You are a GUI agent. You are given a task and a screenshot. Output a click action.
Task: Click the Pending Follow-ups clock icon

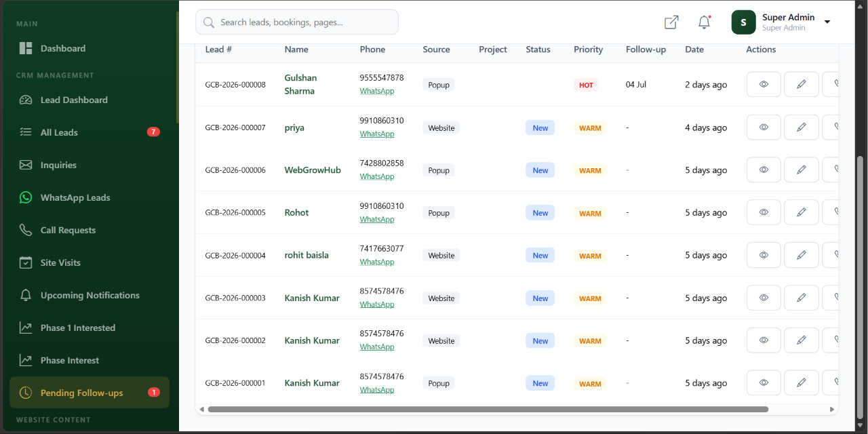click(x=26, y=393)
